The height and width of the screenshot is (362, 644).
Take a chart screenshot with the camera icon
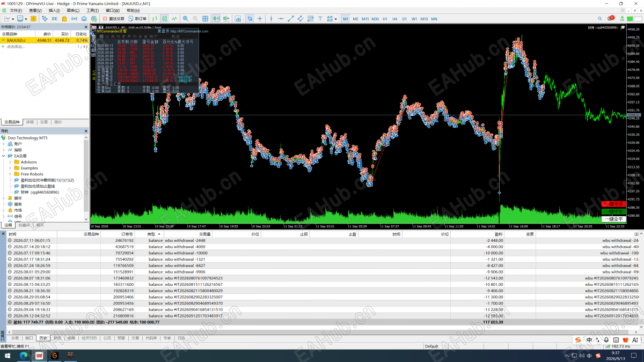(x=238, y=19)
